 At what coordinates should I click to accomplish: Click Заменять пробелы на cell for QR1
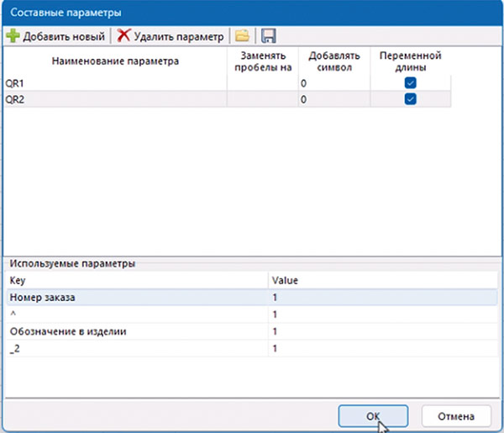tap(262, 84)
